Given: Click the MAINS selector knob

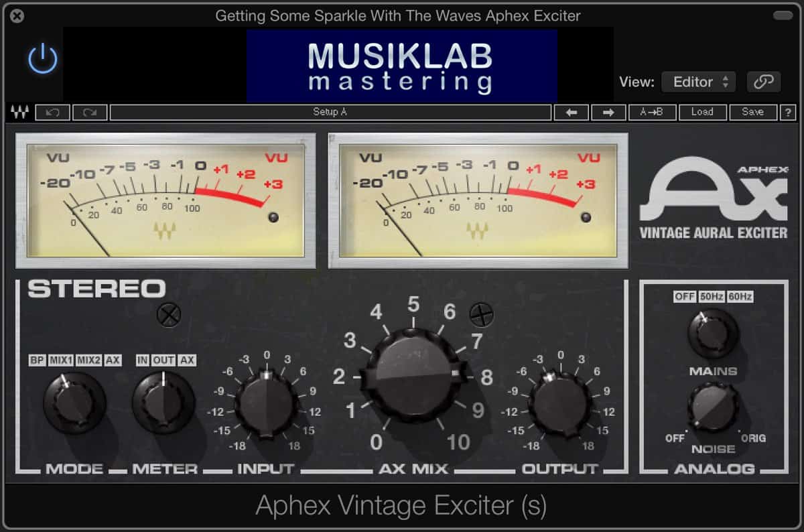Looking at the screenshot, I should (x=713, y=334).
